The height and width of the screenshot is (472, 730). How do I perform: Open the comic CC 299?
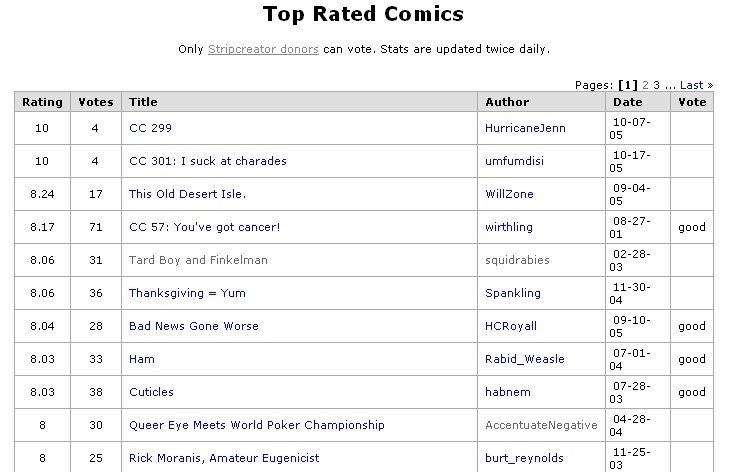pos(151,128)
